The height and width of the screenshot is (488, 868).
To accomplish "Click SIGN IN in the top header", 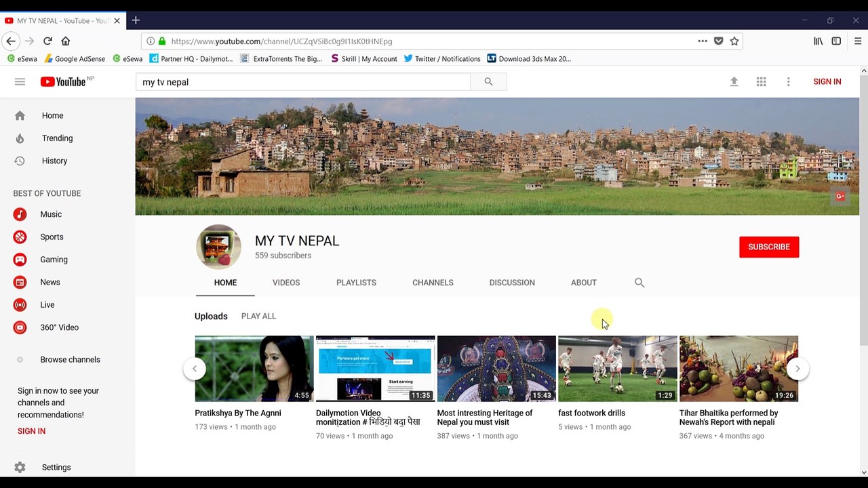I will click(x=827, y=82).
